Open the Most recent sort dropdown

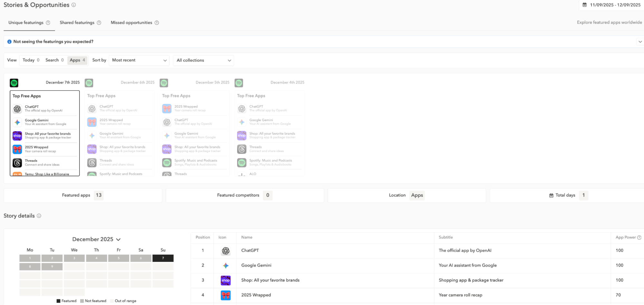click(139, 60)
